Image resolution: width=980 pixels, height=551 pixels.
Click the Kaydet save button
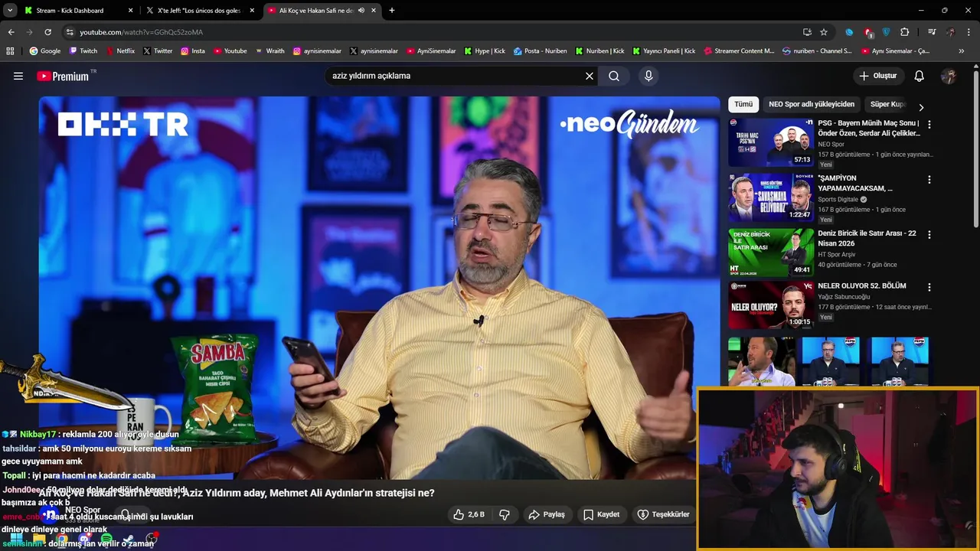tap(601, 514)
